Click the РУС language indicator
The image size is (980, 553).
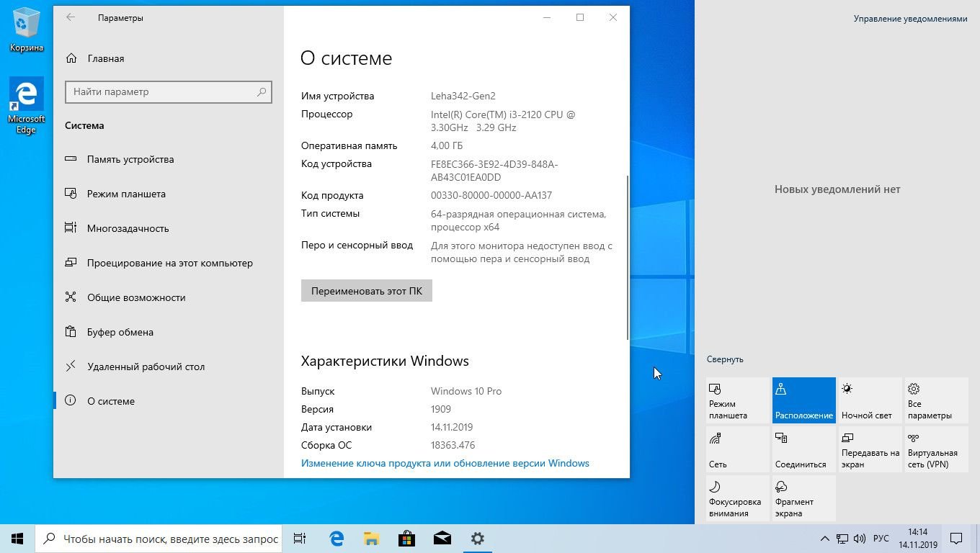pyautogui.click(x=881, y=539)
